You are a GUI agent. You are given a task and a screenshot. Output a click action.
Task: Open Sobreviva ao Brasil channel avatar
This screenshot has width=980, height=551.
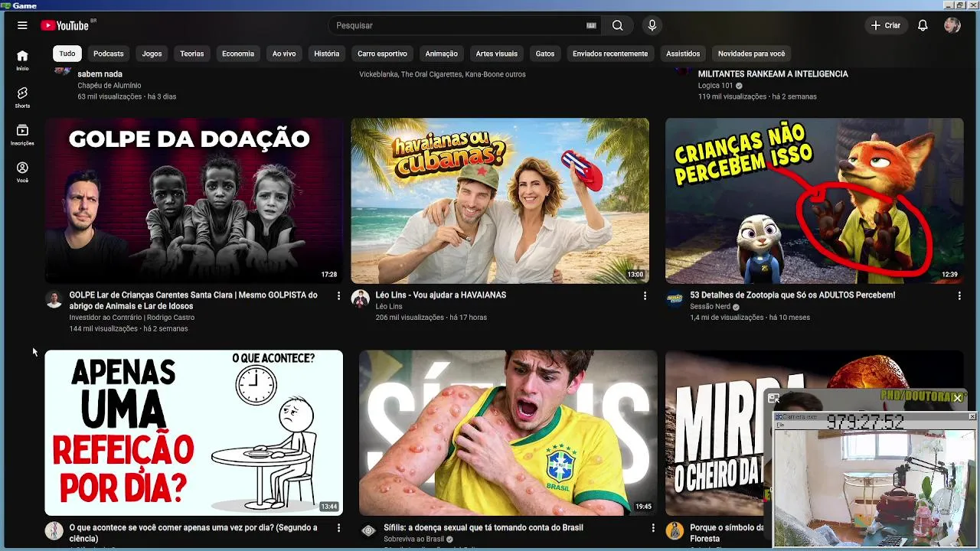coord(368,531)
